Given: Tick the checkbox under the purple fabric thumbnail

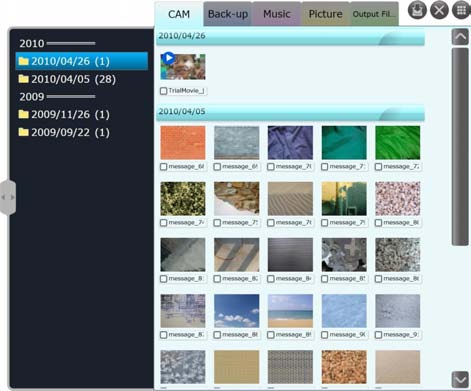Looking at the screenshot, I should [x=271, y=167].
